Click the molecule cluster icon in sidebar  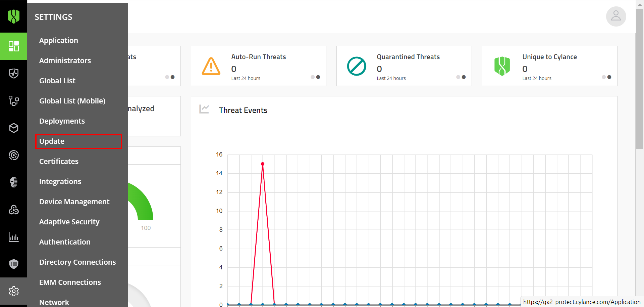click(14, 210)
